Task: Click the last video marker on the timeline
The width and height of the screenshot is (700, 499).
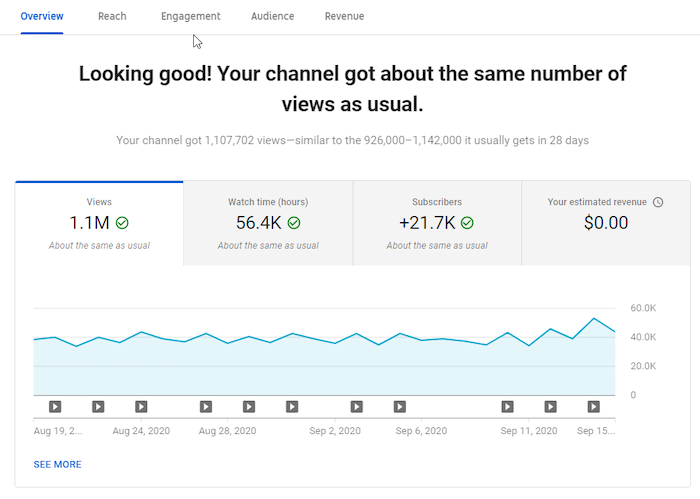Action: point(594,407)
